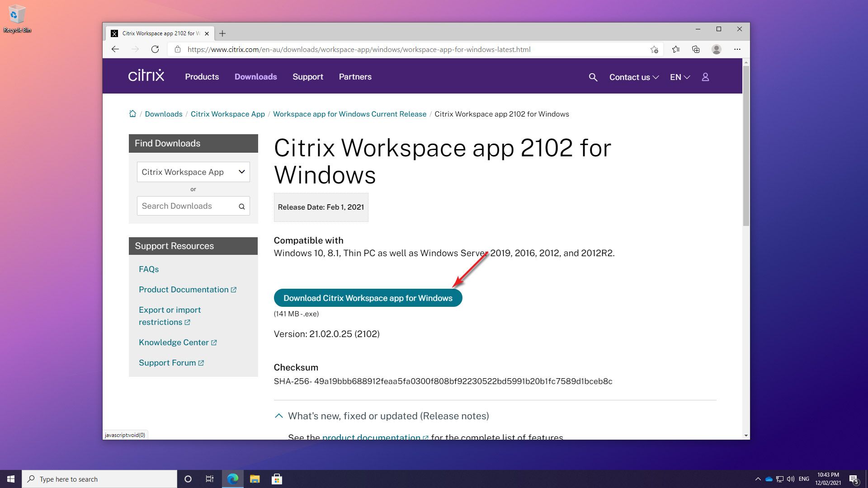This screenshot has height=488, width=868.
Task: Open Microsoft Store from taskbar
Action: (x=277, y=479)
